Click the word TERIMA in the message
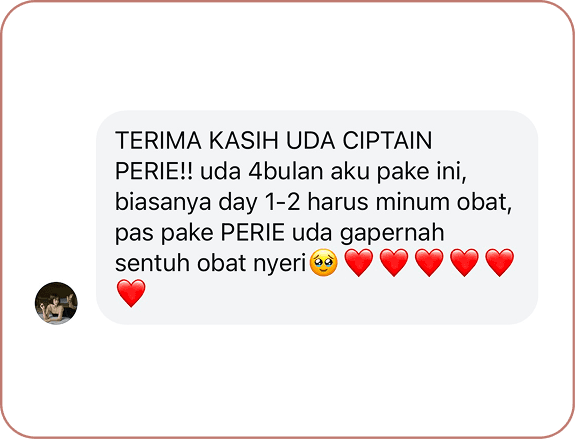This screenshot has height=439, width=575. [x=158, y=140]
